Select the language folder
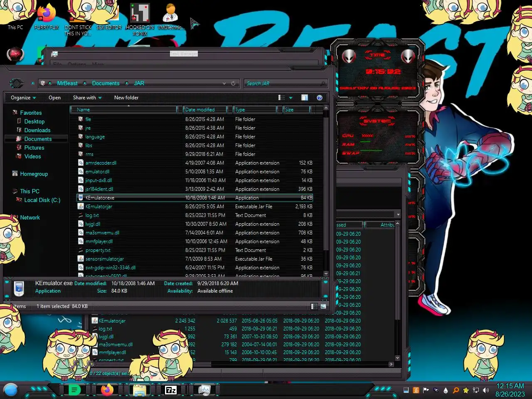The height and width of the screenshot is (399, 532). [x=95, y=137]
